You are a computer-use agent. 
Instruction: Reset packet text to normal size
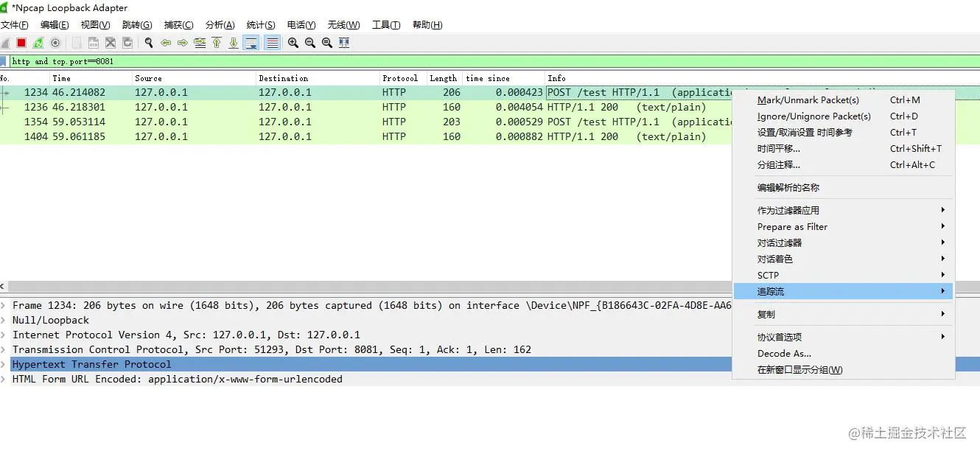coord(327,43)
